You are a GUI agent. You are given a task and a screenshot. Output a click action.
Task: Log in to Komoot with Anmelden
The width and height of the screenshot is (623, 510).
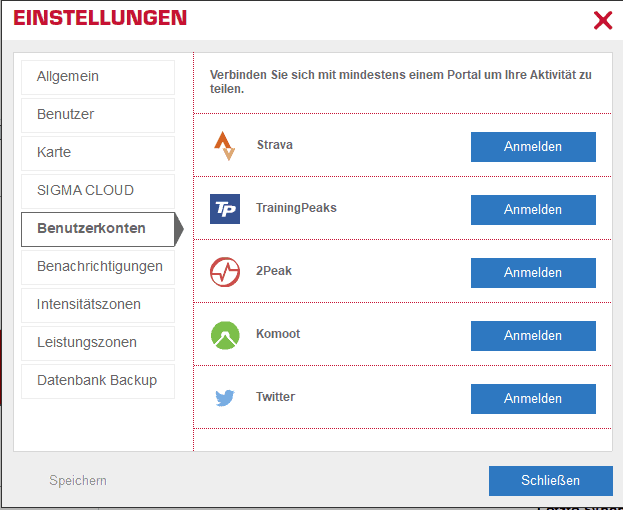tap(533, 336)
